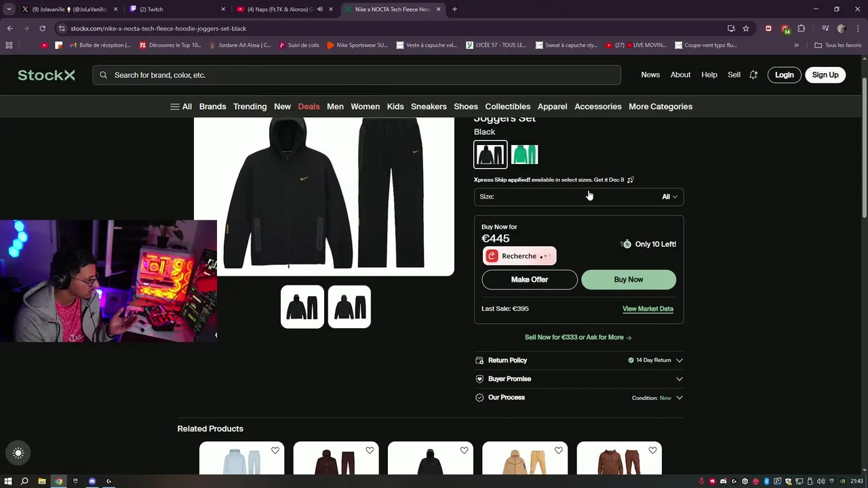Click Sell Now for €333 link
Image resolution: width=868 pixels, height=488 pixels.
coord(578,338)
